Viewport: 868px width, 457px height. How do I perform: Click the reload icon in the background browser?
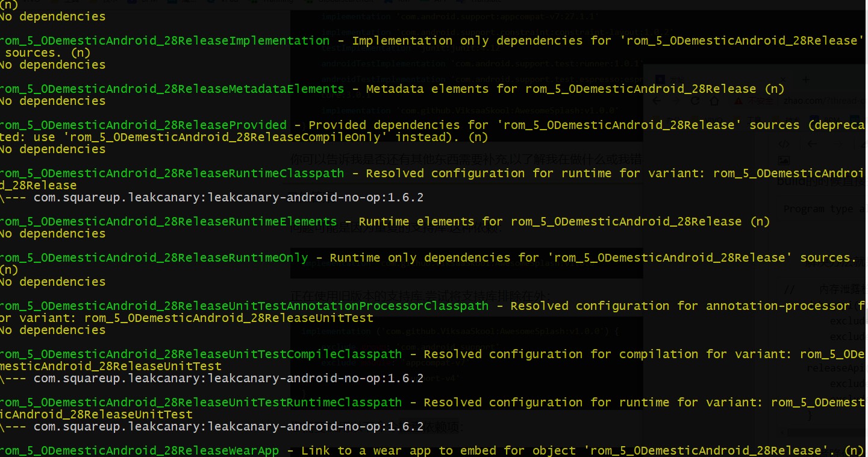pyautogui.click(x=695, y=101)
